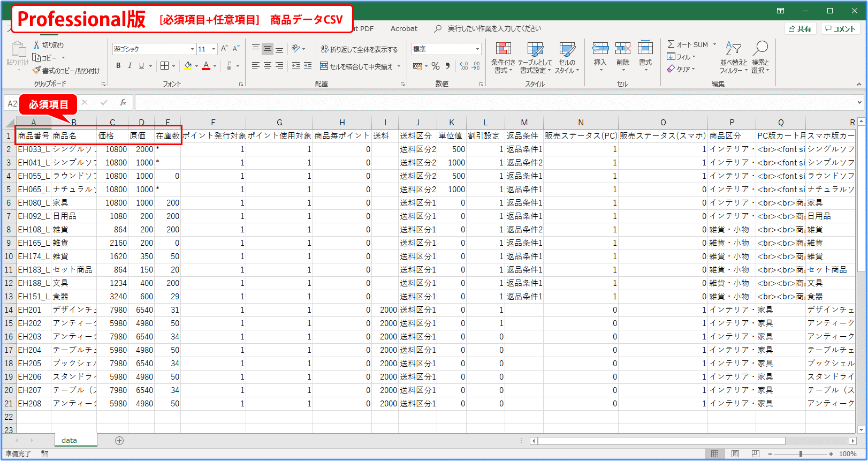Screen dimensions: 868x461
Task: Open the number format dropdown
Action: (477, 49)
